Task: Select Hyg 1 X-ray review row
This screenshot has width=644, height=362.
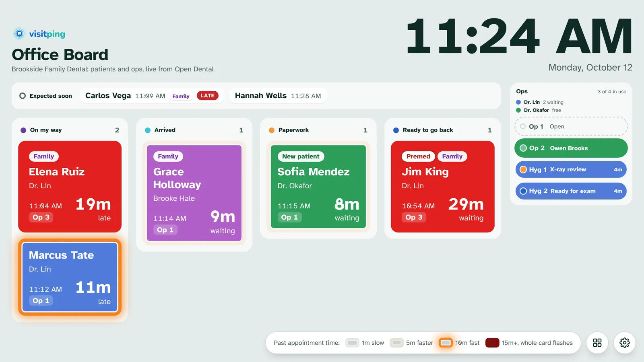Action: [571, 169]
